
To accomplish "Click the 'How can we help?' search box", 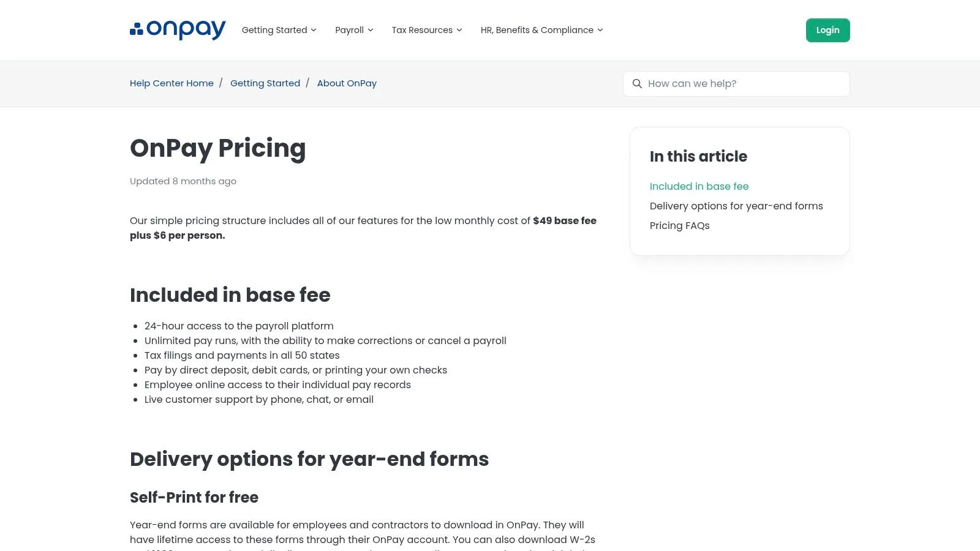I will tap(735, 83).
